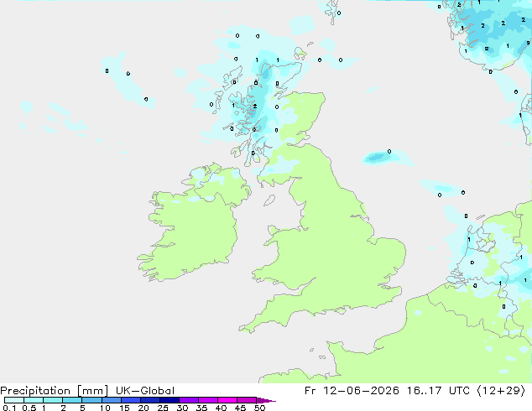Click the 35 to 40 mm legend swatch
Screen dimensions: 532x411
pyautogui.click(x=207, y=400)
